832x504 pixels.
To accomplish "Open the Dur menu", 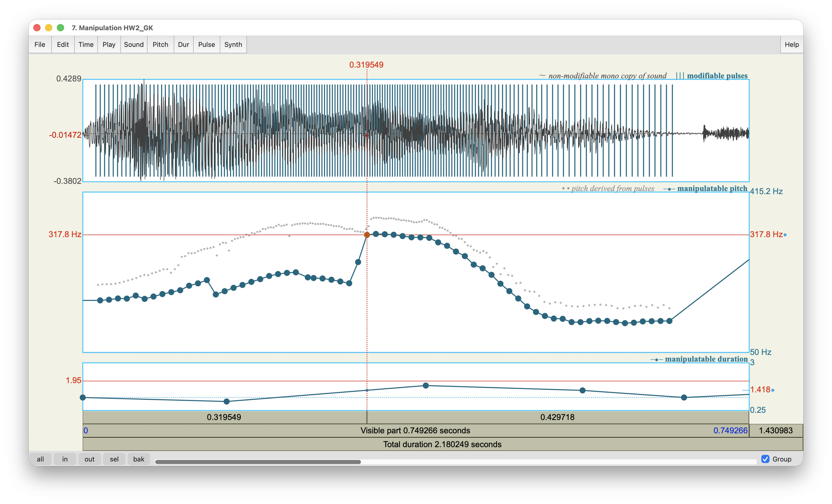I will pos(183,45).
